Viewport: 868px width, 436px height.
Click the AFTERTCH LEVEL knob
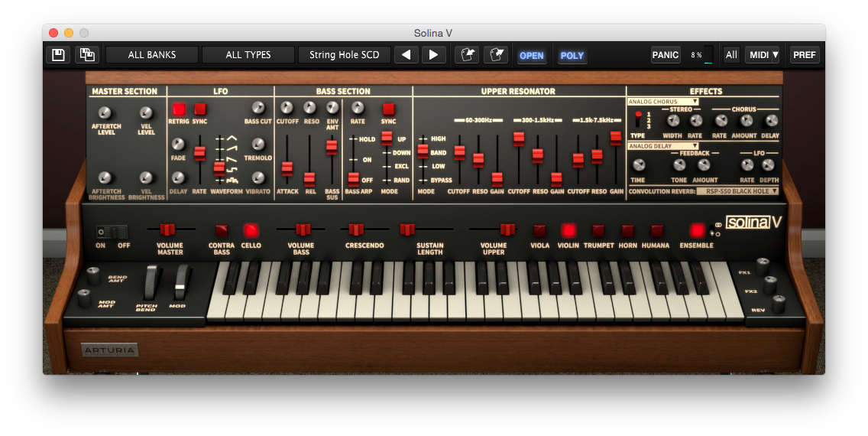tap(105, 113)
